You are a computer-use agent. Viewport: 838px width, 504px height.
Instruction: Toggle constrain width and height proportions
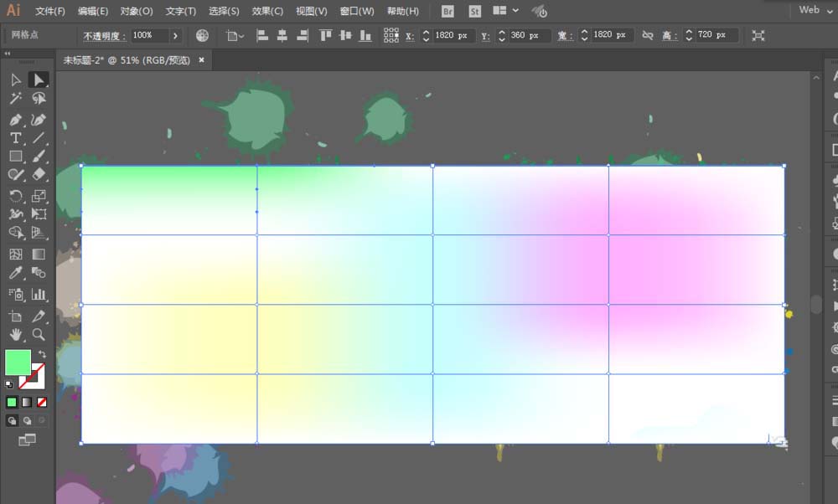pos(648,36)
